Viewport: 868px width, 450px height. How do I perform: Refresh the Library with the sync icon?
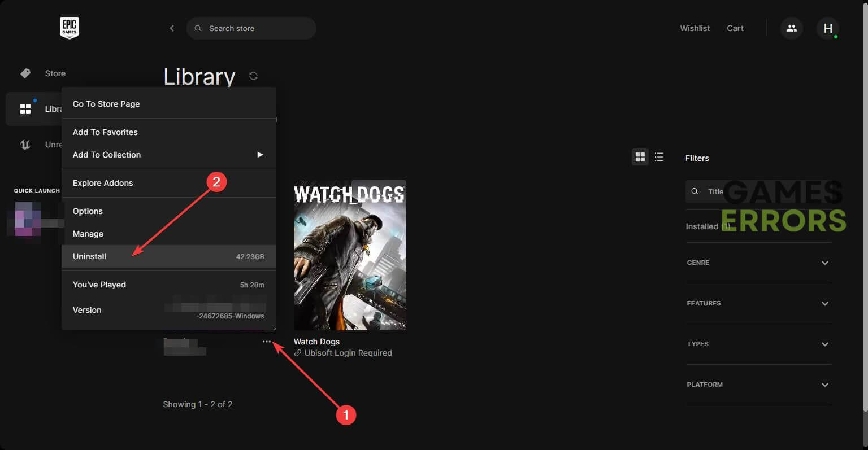coord(253,76)
